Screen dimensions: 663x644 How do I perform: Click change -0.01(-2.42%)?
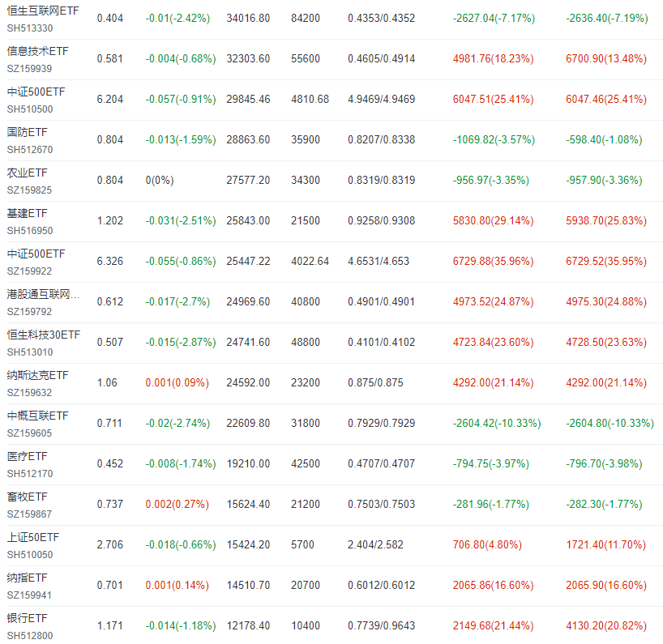pyautogui.click(x=178, y=19)
